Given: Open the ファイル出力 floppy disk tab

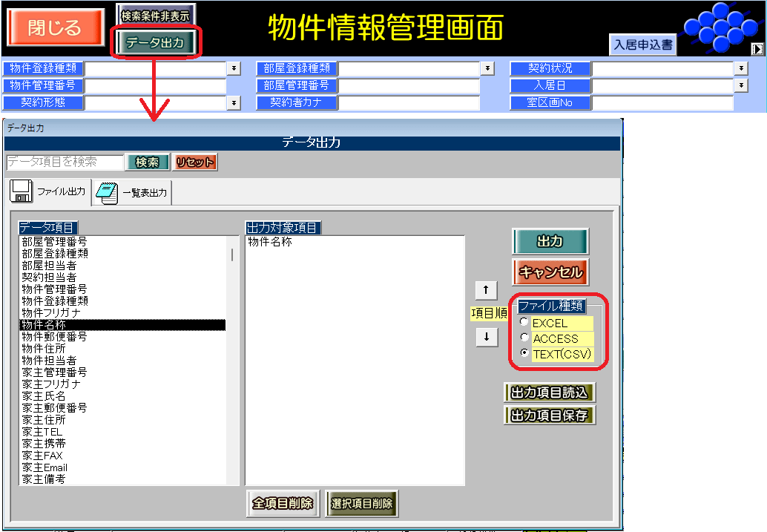Looking at the screenshot, I should pyautogui.click(x=50, y=192).
